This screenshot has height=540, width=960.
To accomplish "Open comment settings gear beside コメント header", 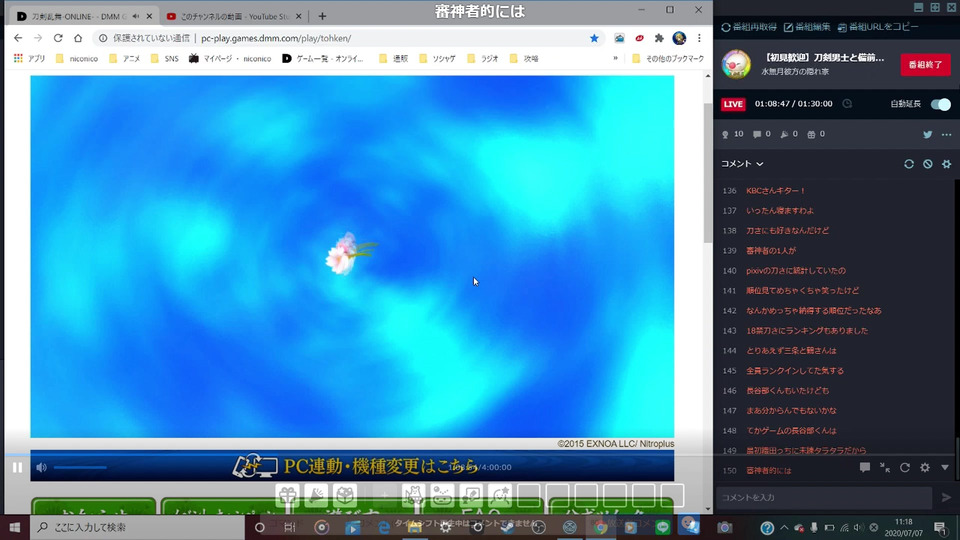I will pos(947,164).
